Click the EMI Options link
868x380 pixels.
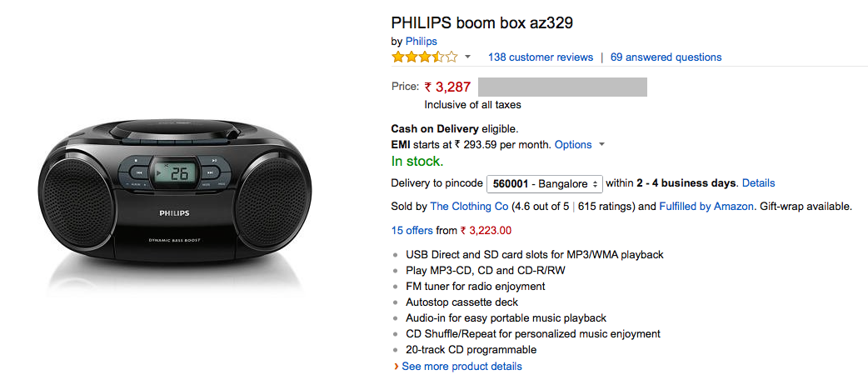(x=573, y=145)
